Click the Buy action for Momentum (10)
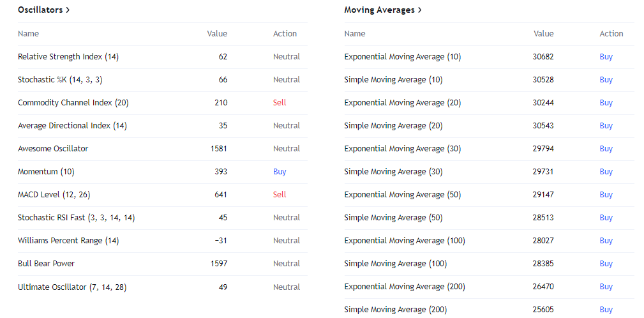Viewport: 644px width, 318px height. tap(280, 172)
